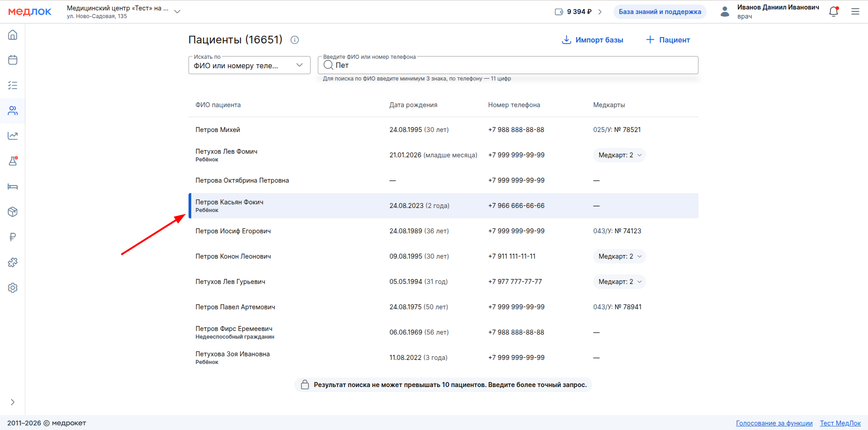Open the ruble finance sidebar icon
Viewport: 868px width, 430px height.
[x=13, y=237]
